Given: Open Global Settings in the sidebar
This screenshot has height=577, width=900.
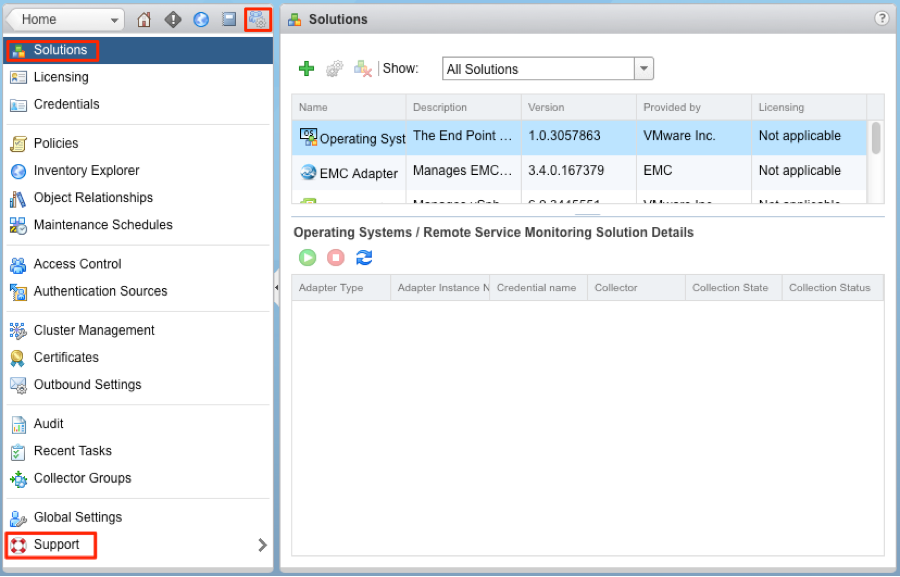Looking at the screenshot, I should click(x=77, y=517).
